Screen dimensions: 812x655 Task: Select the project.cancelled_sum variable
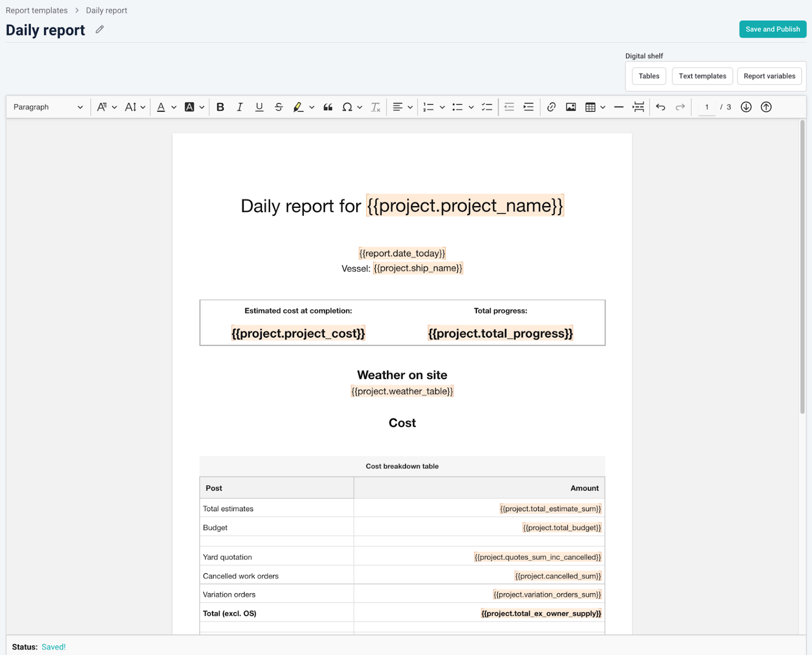(x=558, y=576)
